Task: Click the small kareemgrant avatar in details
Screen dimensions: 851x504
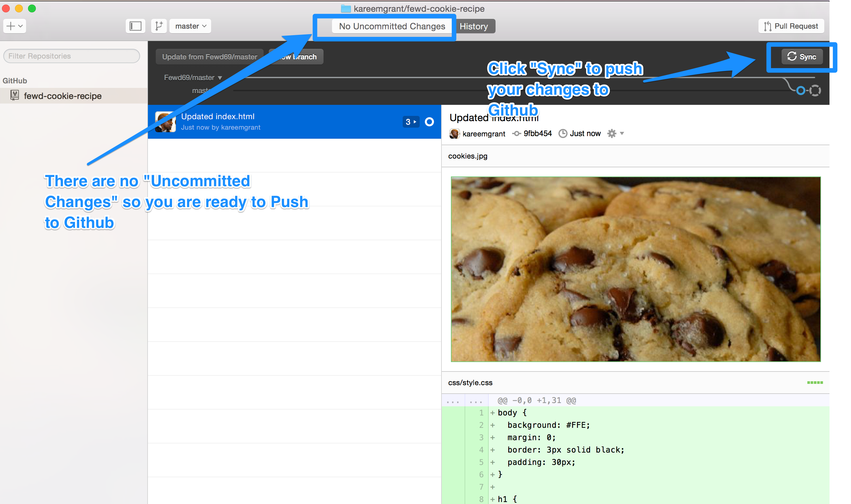Action: 454,133
